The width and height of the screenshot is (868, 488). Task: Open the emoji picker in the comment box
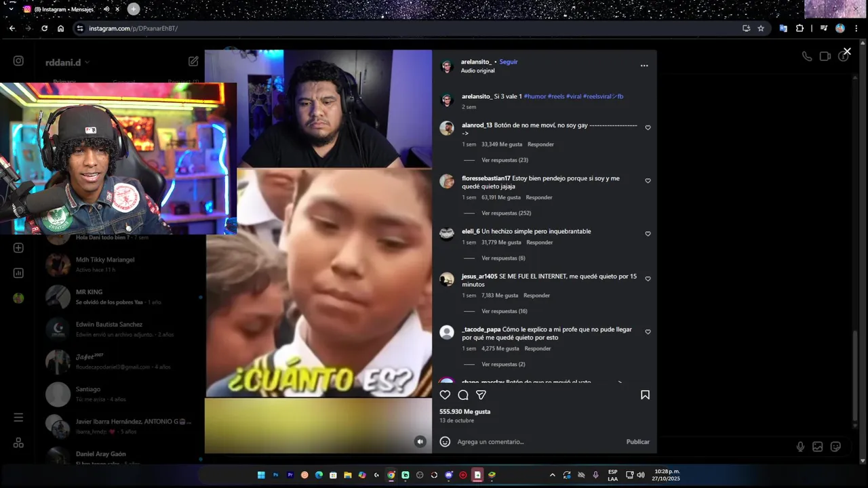(445, 442)
